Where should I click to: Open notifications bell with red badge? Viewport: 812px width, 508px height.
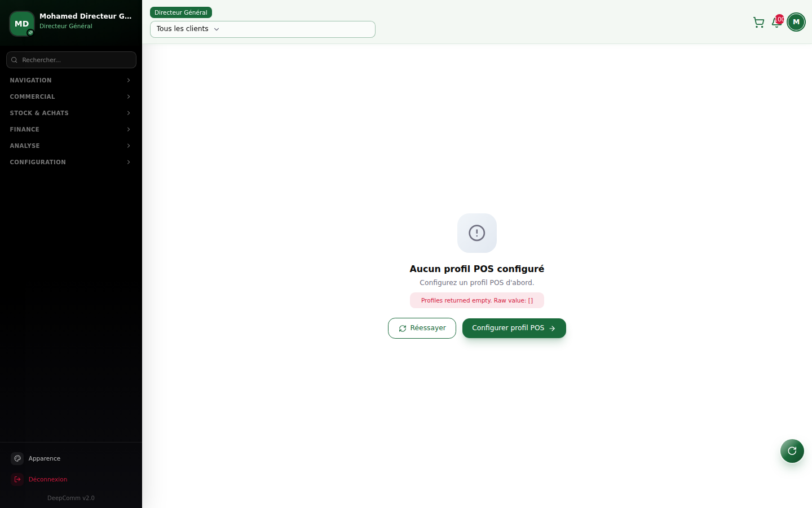(x=777, y=22)
